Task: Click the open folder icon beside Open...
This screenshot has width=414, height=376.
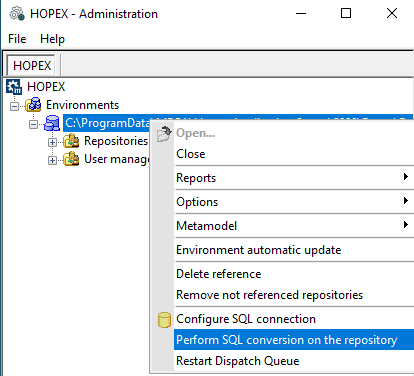Action: [x=164, y=134]
